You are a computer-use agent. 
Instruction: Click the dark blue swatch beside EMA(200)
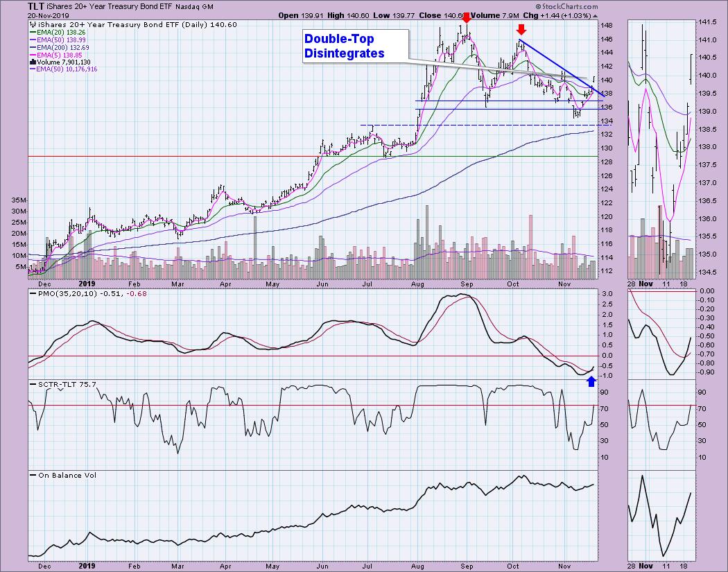(x=33, y=48)
